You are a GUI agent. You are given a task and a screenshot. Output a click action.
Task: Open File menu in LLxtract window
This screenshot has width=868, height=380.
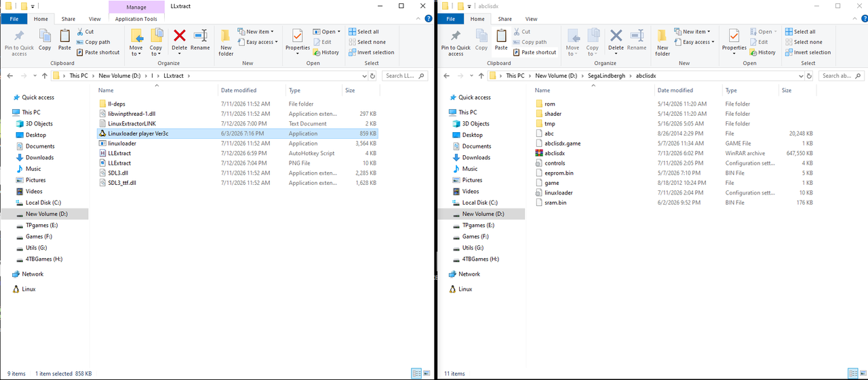[14, 19]
